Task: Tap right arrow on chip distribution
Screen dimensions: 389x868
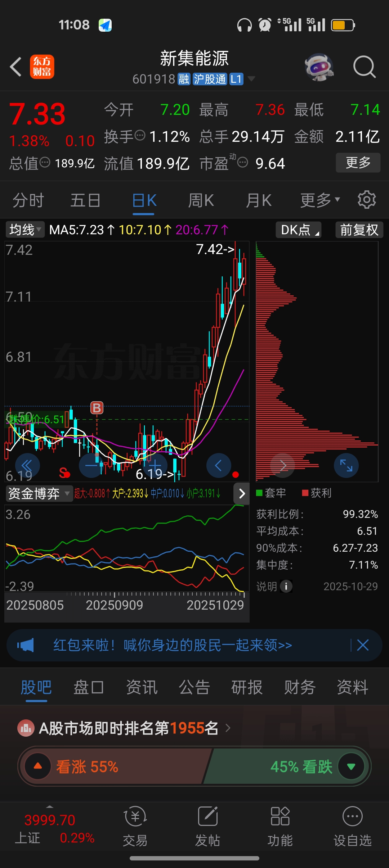Action: click(283, 465)
